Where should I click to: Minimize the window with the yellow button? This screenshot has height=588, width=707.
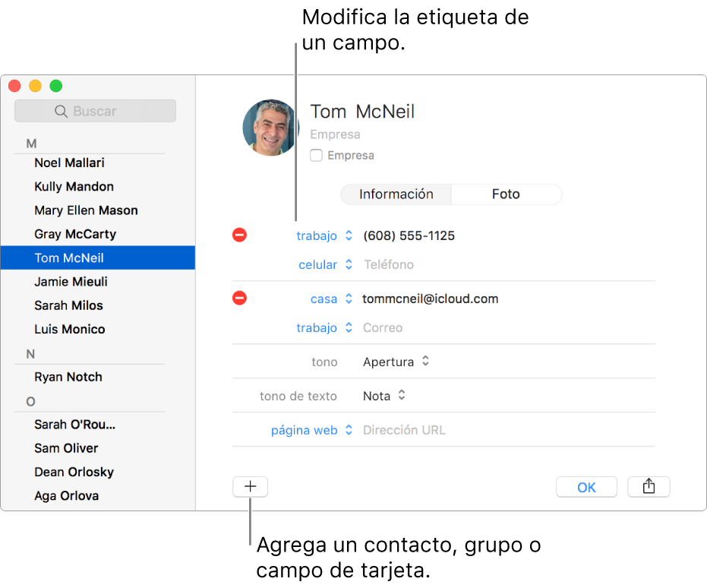tap(35, 86)
